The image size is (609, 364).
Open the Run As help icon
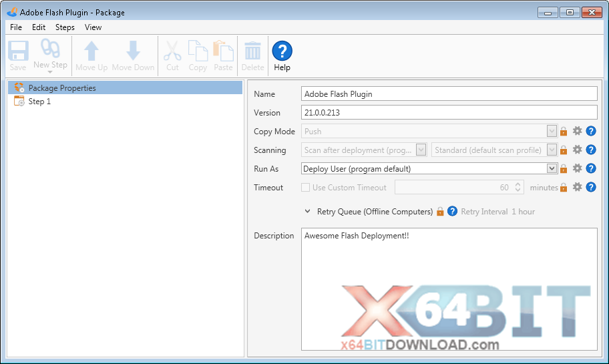tap(591, 168)
